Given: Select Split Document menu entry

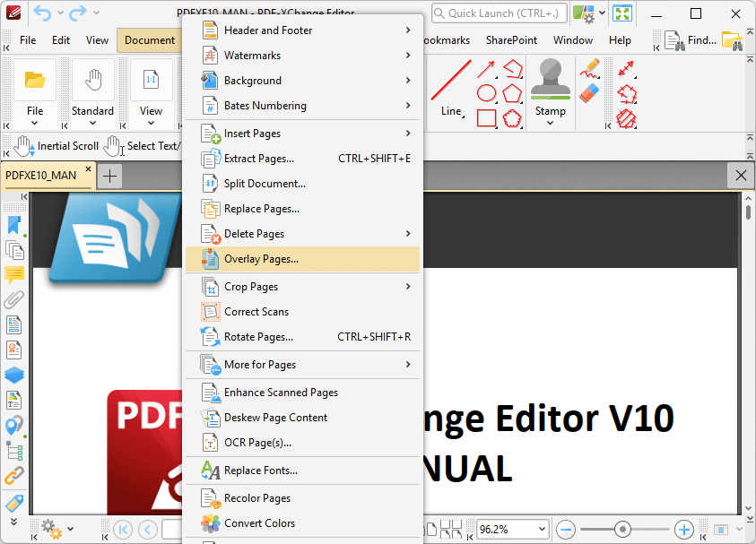Looking at the screenshot, I should pyautogui.click(x=302, y=184).
